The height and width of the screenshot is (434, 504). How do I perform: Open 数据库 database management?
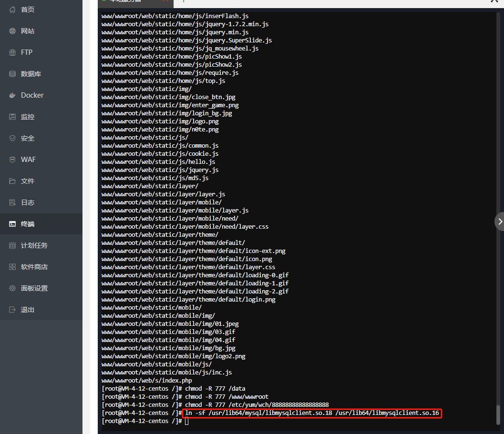(x=31, y=74)
